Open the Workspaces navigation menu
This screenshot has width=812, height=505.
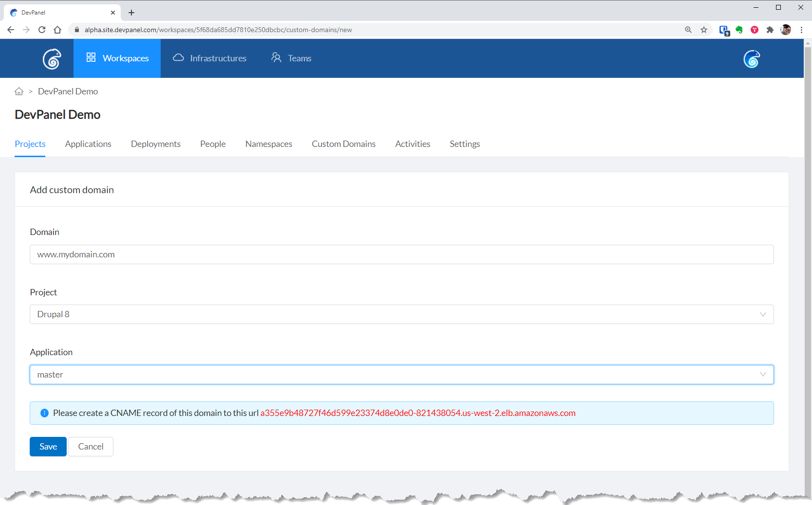click(117, 58)
